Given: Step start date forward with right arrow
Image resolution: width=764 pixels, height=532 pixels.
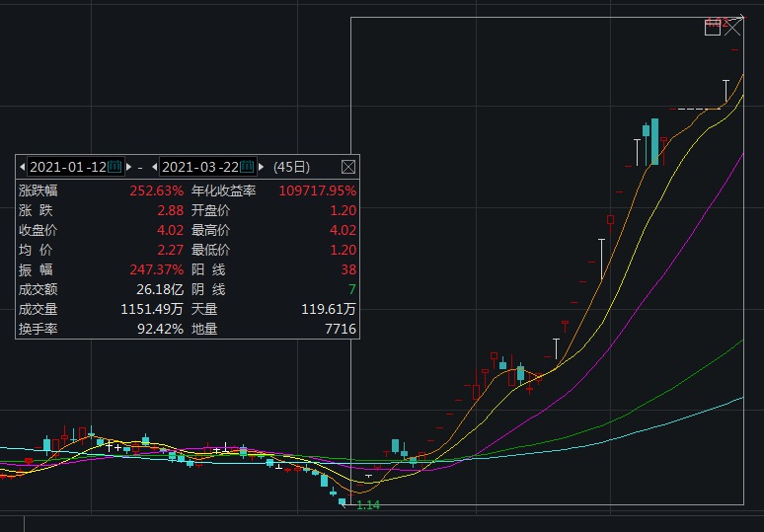Looking at the screenshot, I should pyautogui.click(x=129, y=167).
